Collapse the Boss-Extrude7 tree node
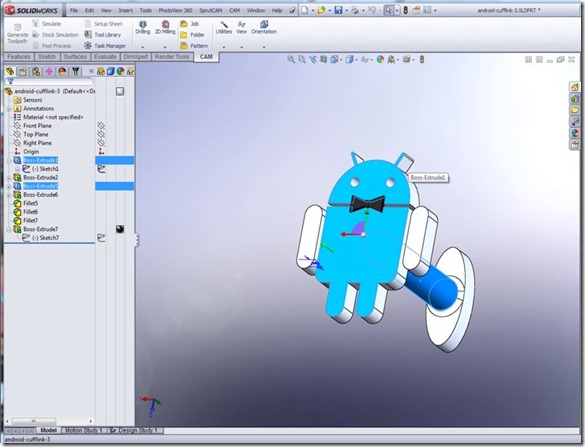Viewport: 585px width, 447px height. pos(9,229)
